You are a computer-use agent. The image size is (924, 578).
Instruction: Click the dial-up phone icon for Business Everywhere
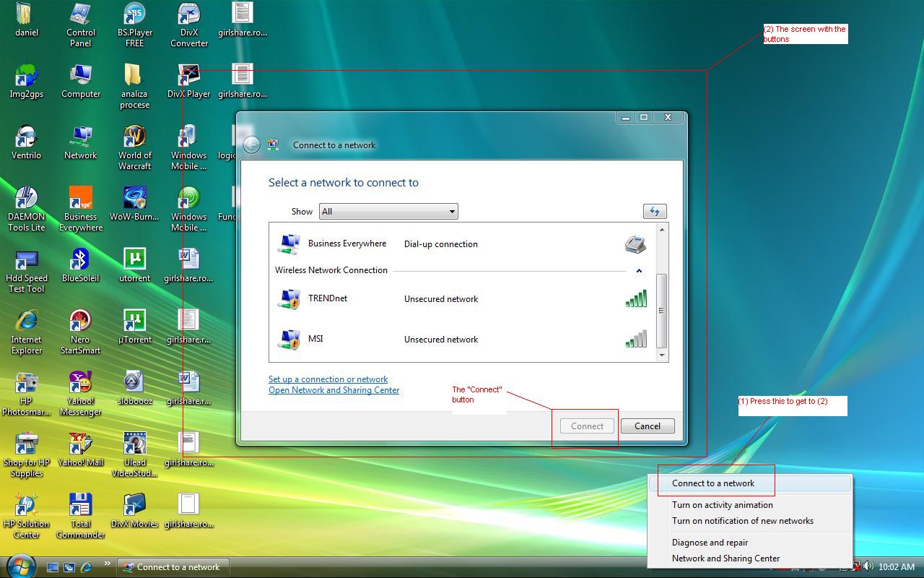pyautogui.click(x=635, y=244)
